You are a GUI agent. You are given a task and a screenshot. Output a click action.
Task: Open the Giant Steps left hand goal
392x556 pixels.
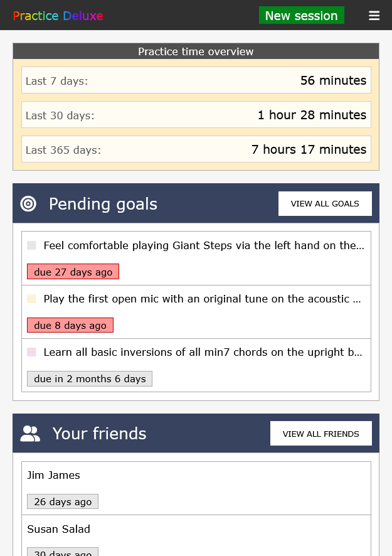[x=203, y=245]
